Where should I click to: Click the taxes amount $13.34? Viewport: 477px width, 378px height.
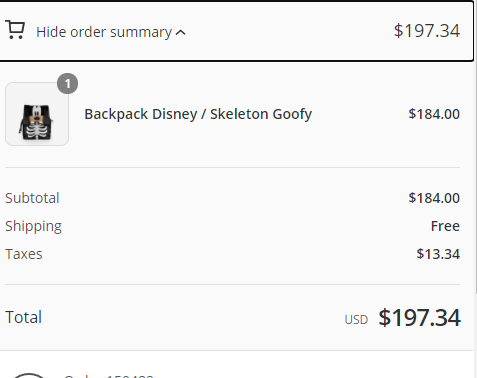pyautogui.click(x=438, y=254)
